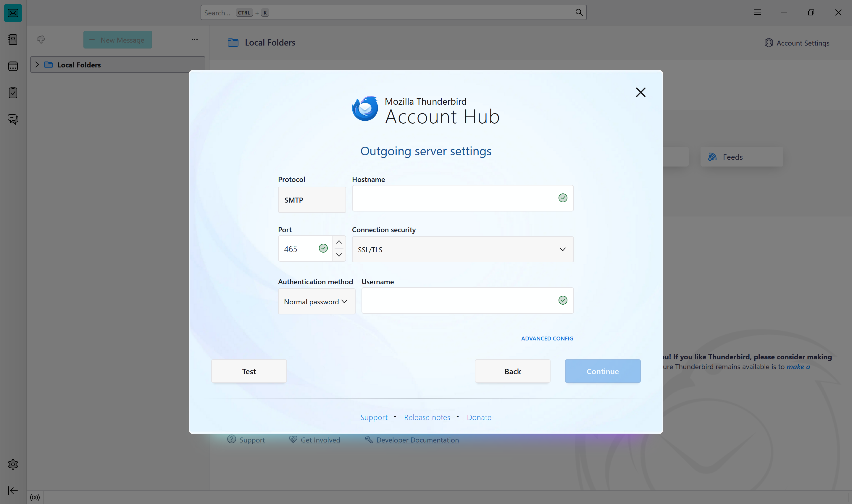Click the Back button
Screen dimensions: 852x504
pyautogui.click(x=512, y=371)
